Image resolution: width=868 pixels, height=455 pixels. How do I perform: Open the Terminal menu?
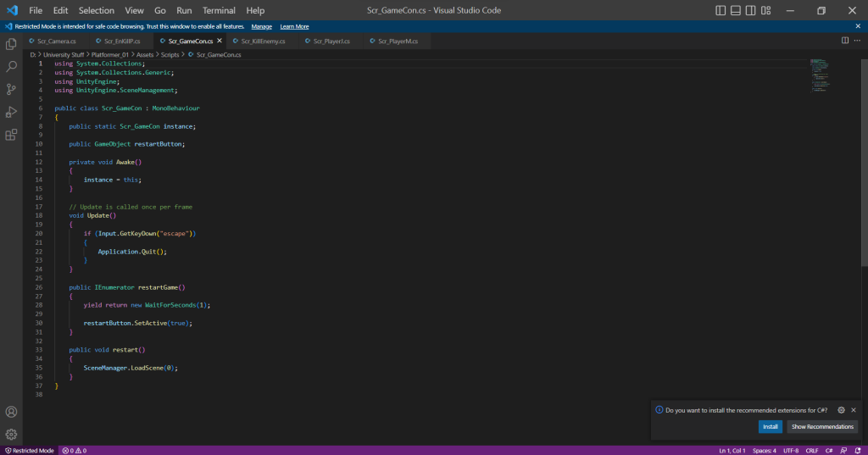pos(219,10)
